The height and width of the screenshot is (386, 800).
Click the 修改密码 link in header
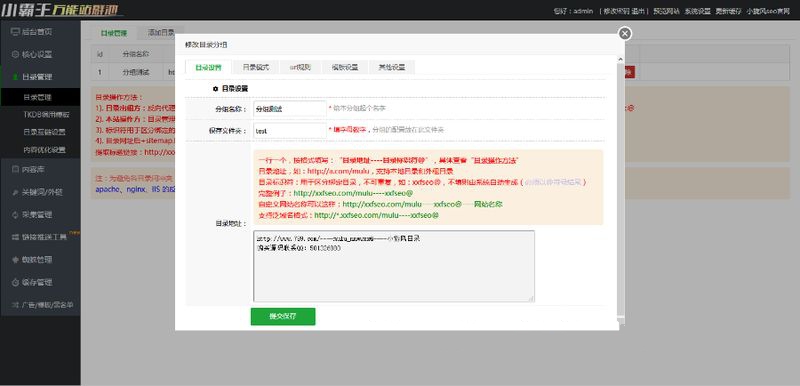615,11
